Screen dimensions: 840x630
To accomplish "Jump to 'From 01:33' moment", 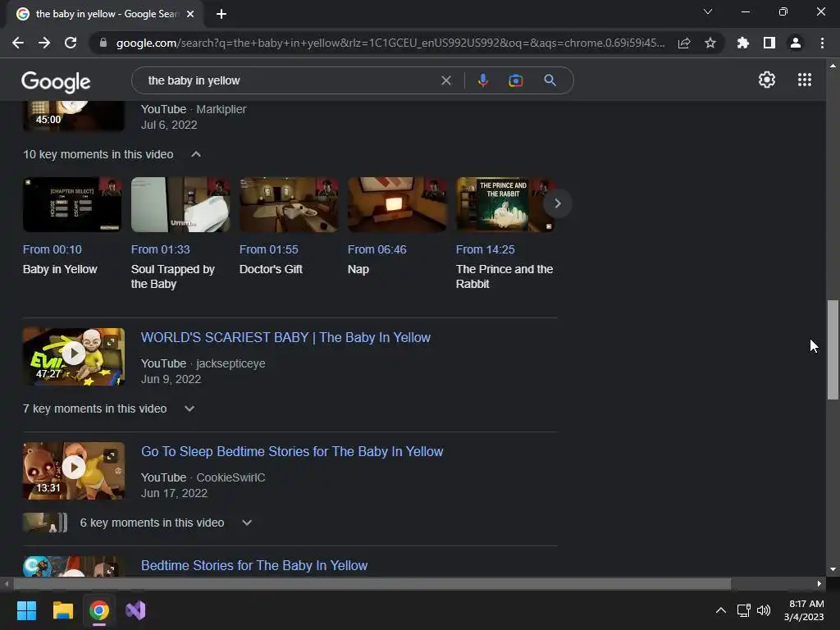I will [160, 249].
